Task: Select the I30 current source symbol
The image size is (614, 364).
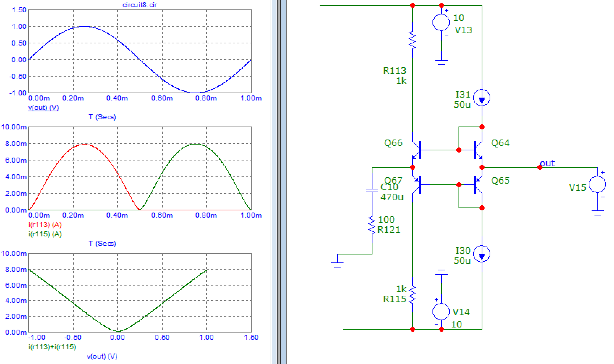Action: click(482, 253)
